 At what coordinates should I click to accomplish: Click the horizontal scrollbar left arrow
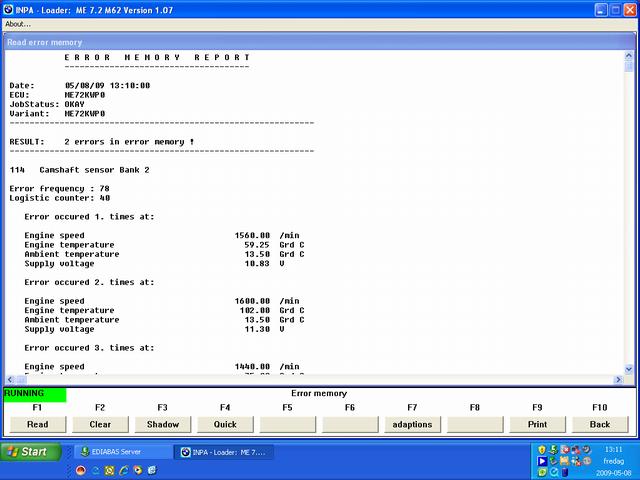(x=10, y=380)
